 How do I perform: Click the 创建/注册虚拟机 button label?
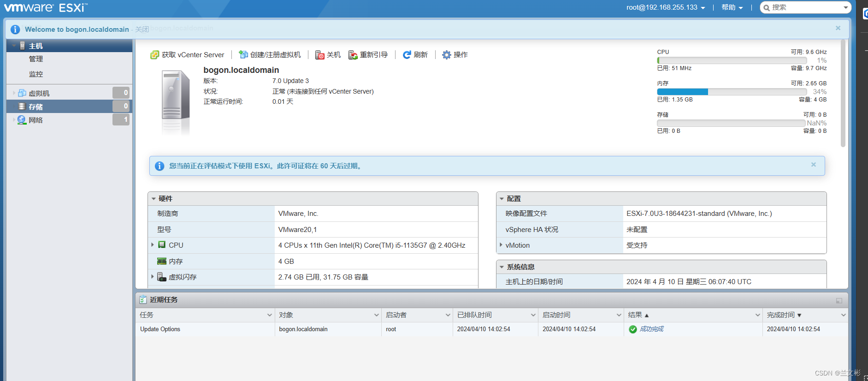(x=275, y=55)
